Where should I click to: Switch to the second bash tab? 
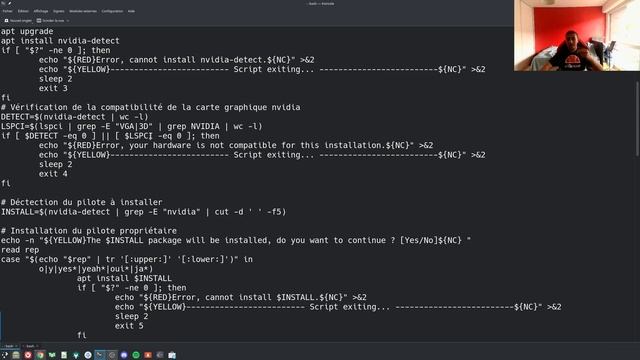(x=30, y=346)
